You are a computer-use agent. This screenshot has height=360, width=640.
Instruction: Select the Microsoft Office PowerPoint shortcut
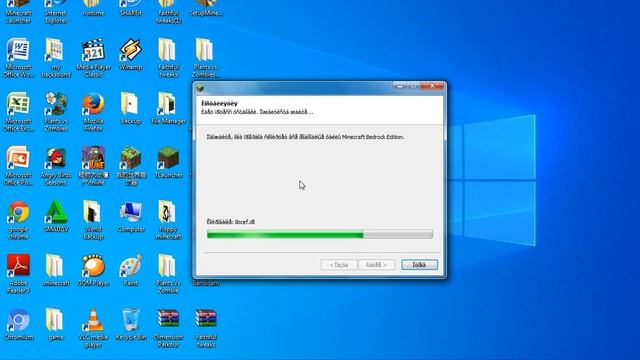click(x=18, y=165)
